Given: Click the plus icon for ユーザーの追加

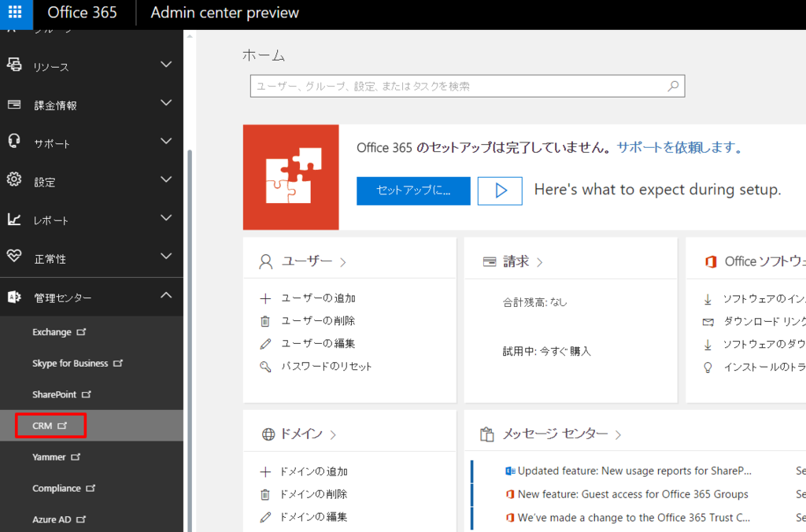Looking at the screenshot, I should coord(265,298).
